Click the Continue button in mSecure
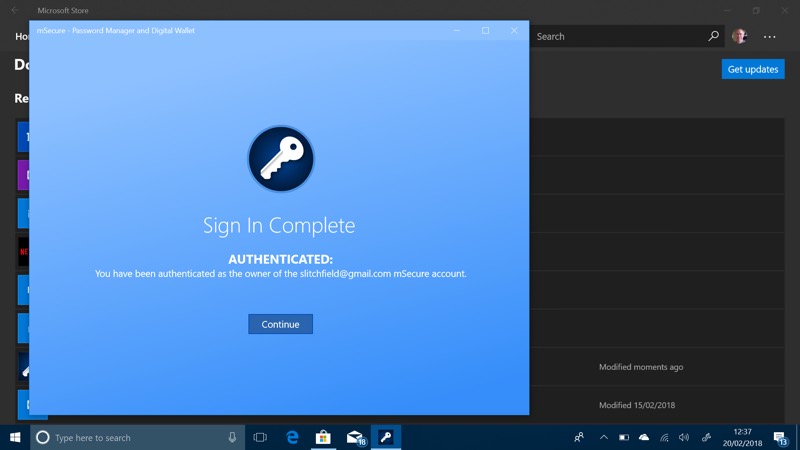Image resolution: width=800 pixels, height=450 pixels. [280, 324]
